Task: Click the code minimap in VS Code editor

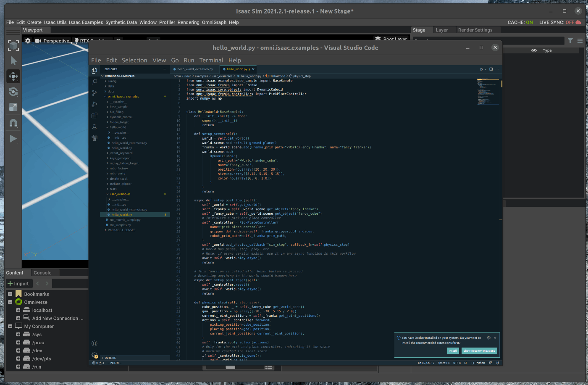Action: pyautogui.click(x=488, y=92)
